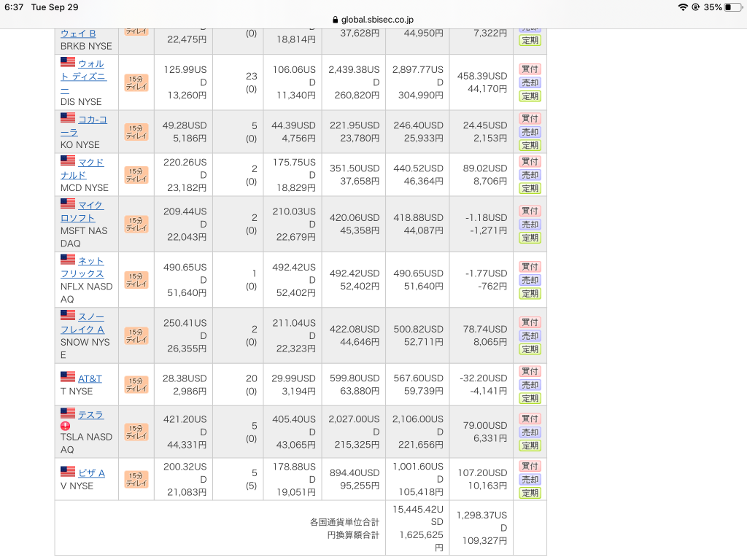747x560 pixels.
Task: Open the テスラ stock link
Action: [x=90, y=415]
